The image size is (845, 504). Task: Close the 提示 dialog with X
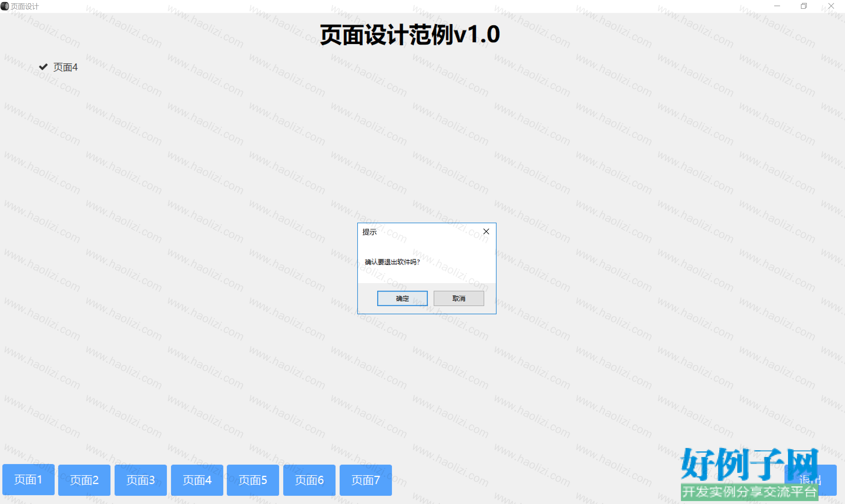[486, 232]
